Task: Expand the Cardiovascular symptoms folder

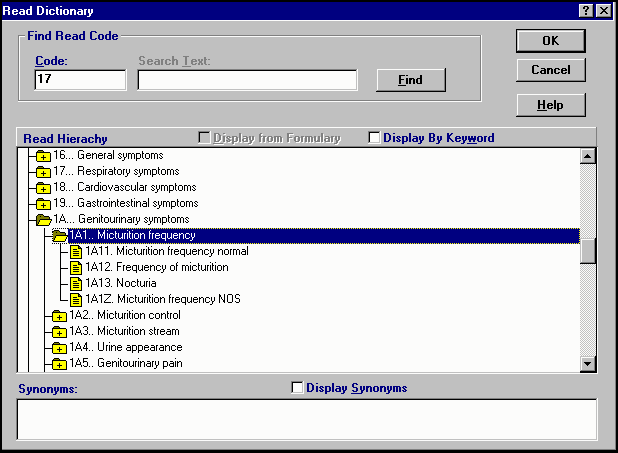Action: click(x=43, y=188)
